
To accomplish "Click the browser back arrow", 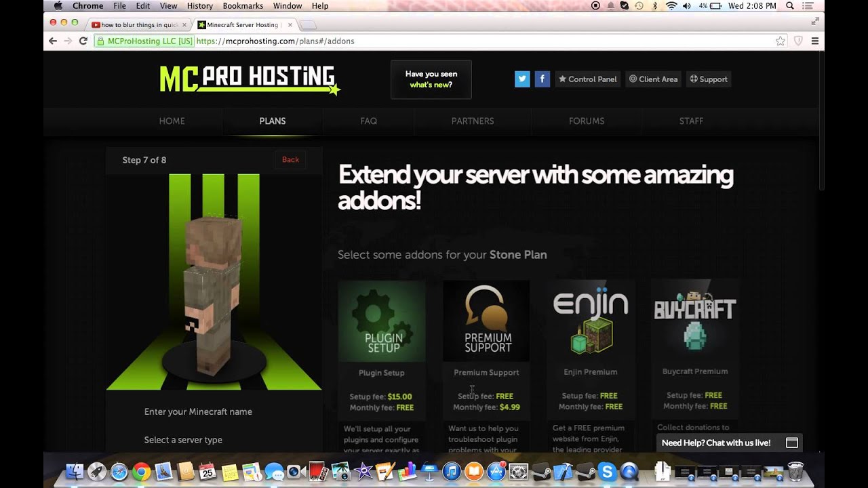I will (x=53, y=41).
